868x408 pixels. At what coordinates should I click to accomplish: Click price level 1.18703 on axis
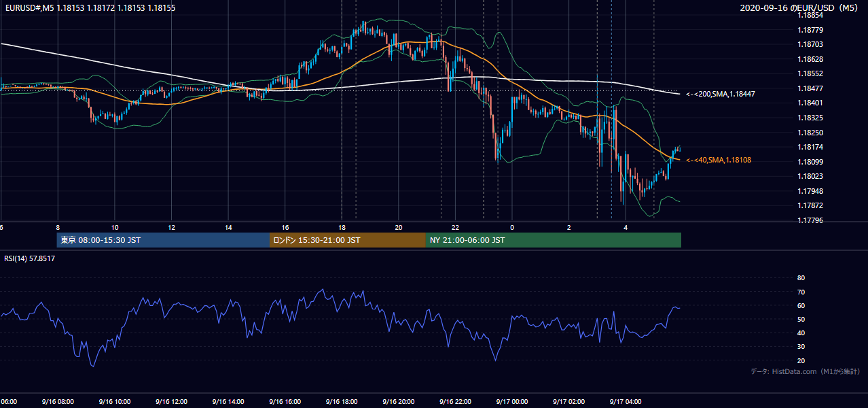pyautogui.click(x=810, y=44)
